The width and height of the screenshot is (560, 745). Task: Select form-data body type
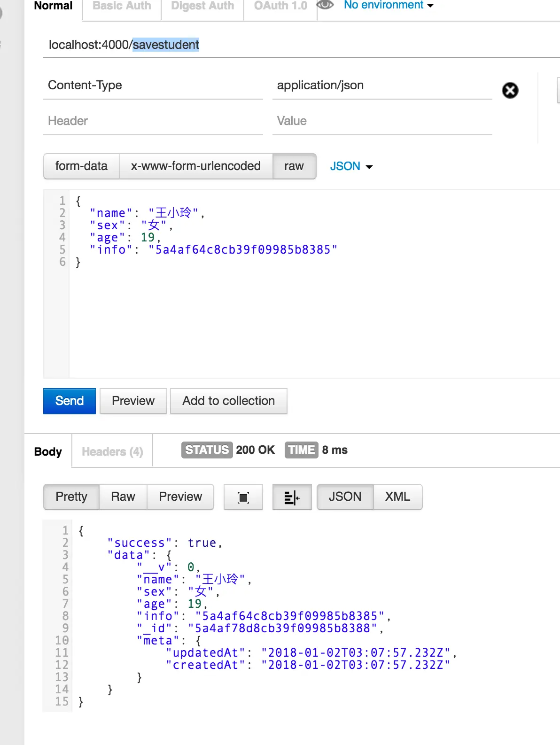click(81, 166)
